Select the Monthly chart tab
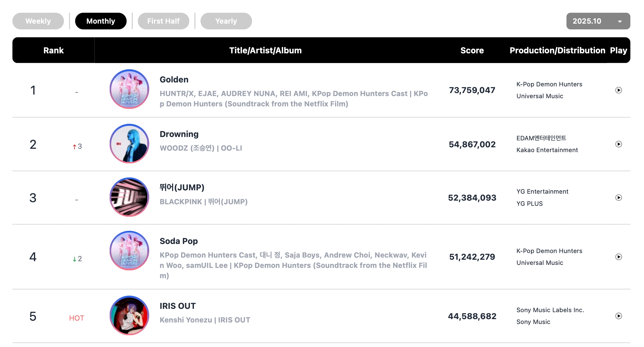644x347 pixels. [x=101, y=21]
